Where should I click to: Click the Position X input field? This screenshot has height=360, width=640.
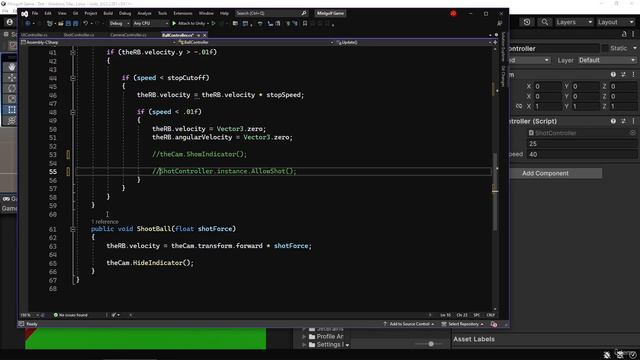[x=547, y=87]
